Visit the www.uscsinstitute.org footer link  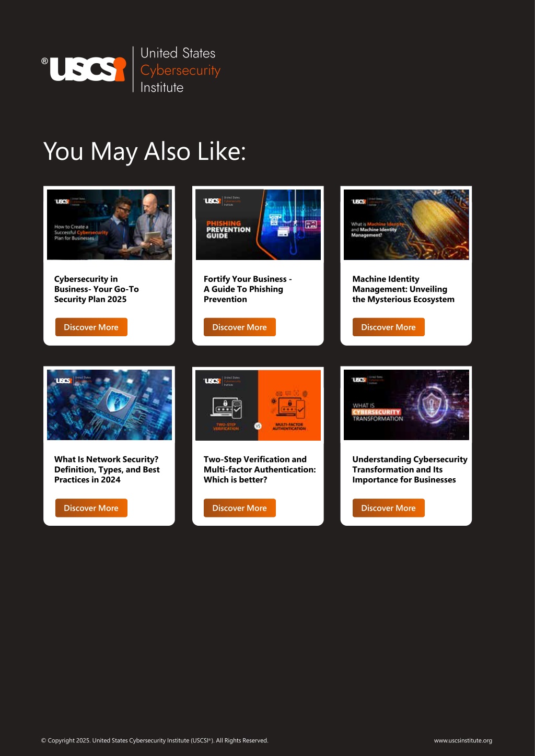pos(463,740)
